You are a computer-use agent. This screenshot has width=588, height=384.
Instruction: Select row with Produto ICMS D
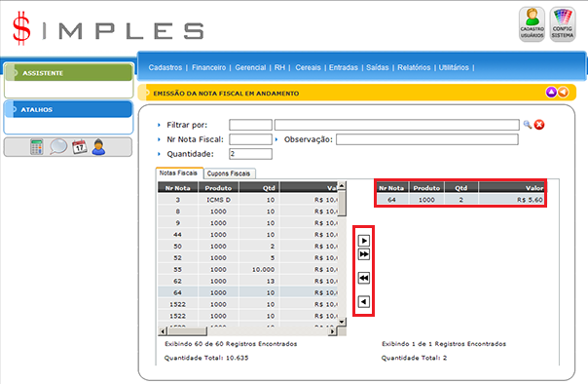pos(248,200)
